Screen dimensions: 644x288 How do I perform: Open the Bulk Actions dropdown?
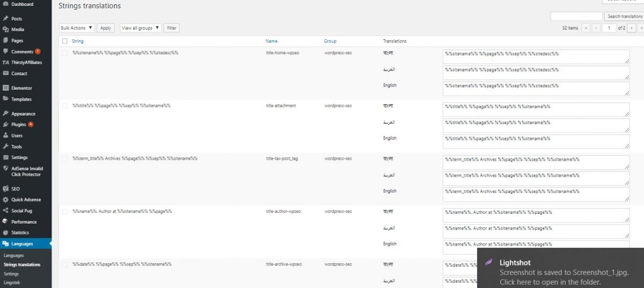click(x=77, y=28)
